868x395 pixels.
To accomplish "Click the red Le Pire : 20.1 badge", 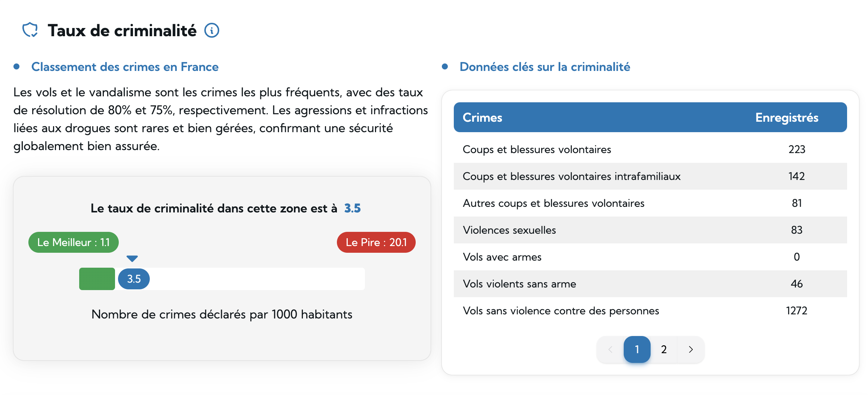I will pyautogui.click(x=376, y=242).
